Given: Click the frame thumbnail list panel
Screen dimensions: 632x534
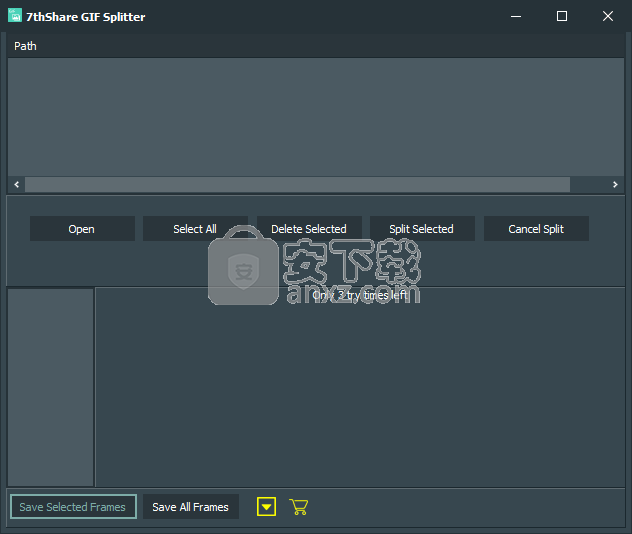Looking at the screenshot, I should (x=51, y=387).
